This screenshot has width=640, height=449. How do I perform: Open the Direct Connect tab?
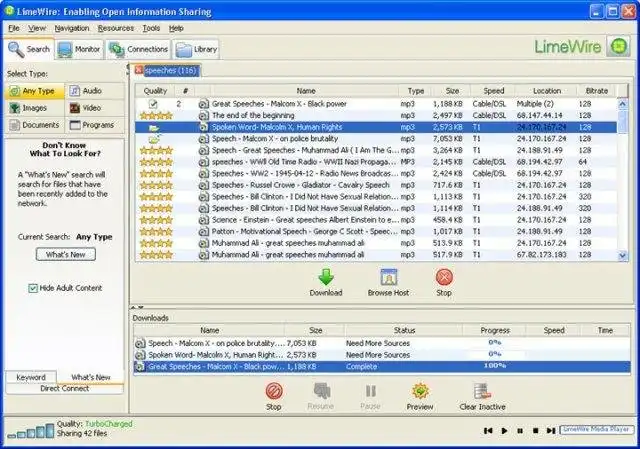[64, 389]
